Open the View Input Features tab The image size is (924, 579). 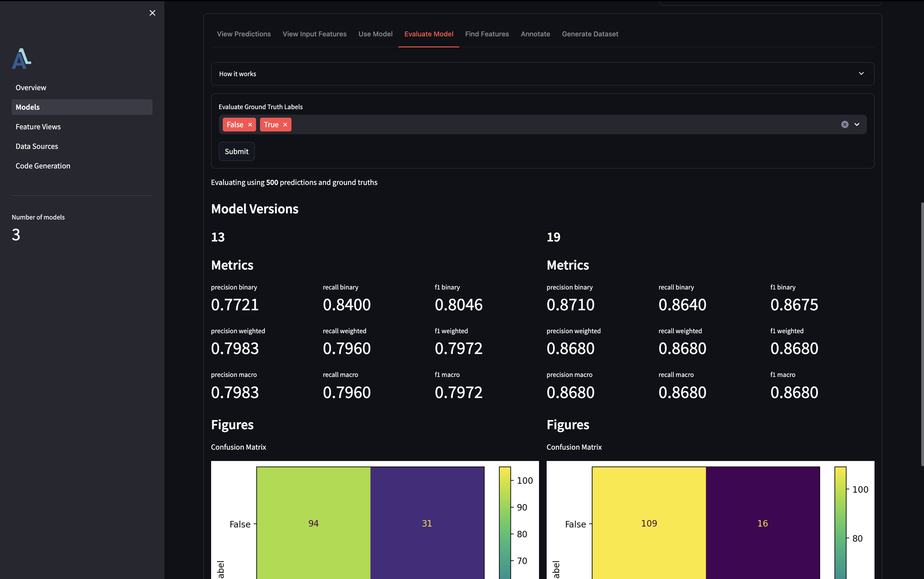[x=314, y=34]
